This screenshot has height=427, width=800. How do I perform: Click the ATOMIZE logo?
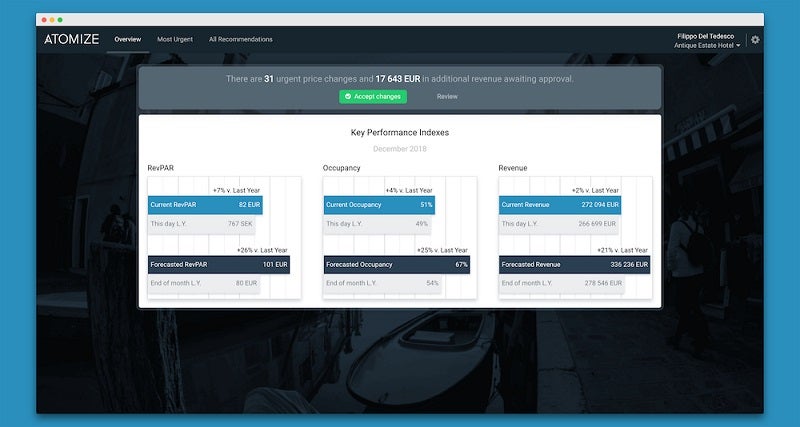(71, 39)
